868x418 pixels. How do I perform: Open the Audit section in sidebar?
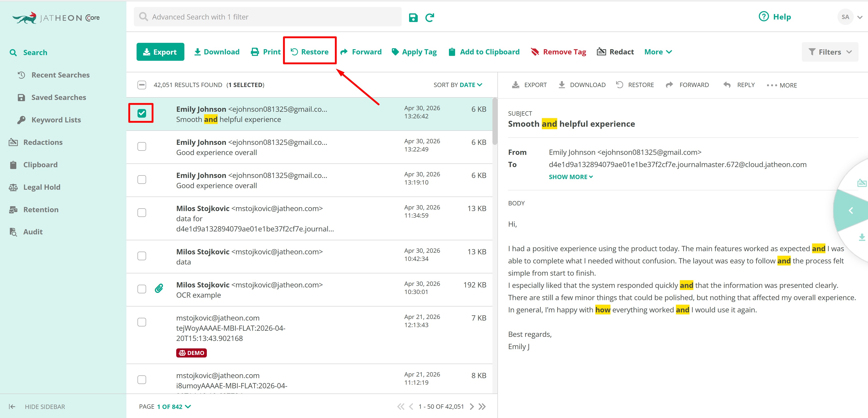click(26, 232)
